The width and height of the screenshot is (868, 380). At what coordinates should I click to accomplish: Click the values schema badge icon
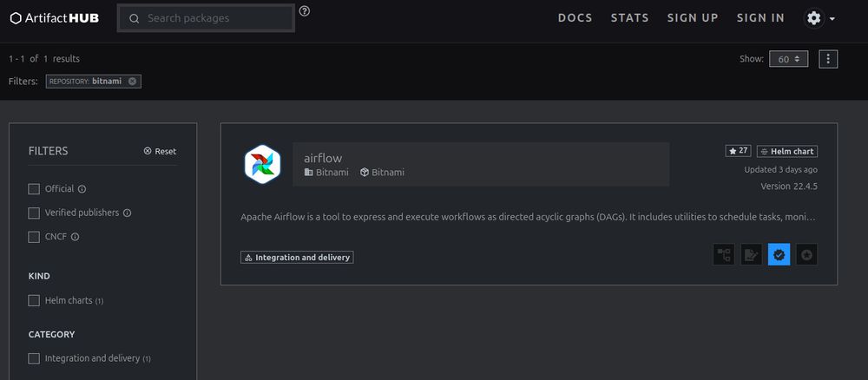pos(724,254)
